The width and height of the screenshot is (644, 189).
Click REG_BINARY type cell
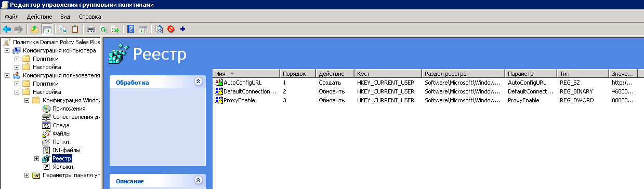point(576,91)
